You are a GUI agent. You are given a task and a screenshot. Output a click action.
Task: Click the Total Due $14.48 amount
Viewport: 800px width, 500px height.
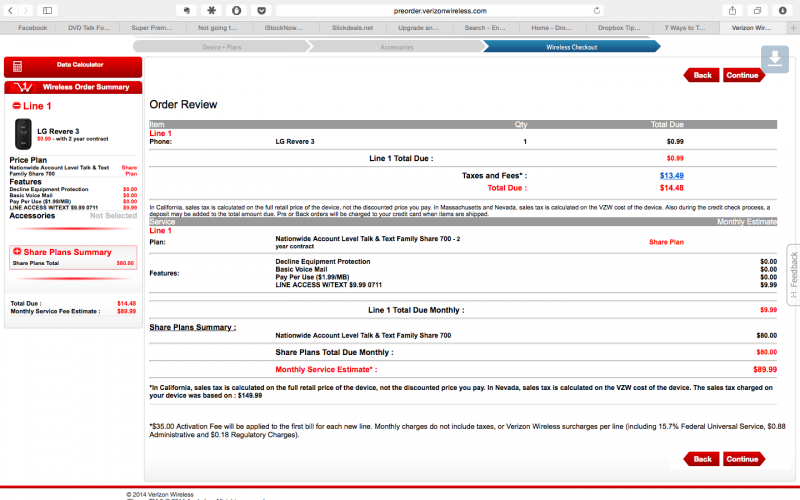click(671, 188)
